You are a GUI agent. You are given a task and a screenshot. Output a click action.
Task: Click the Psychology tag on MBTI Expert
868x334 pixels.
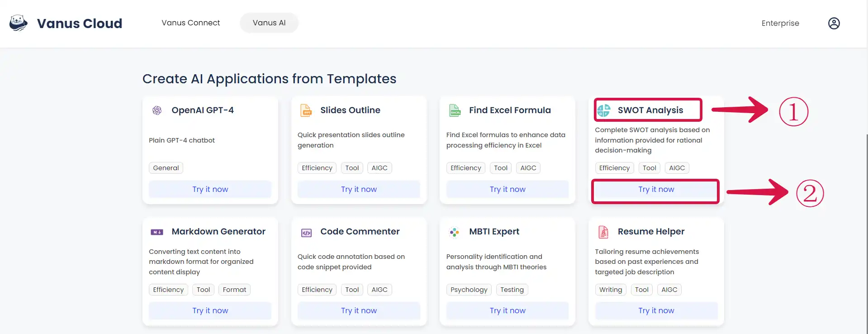pos(469,290)
